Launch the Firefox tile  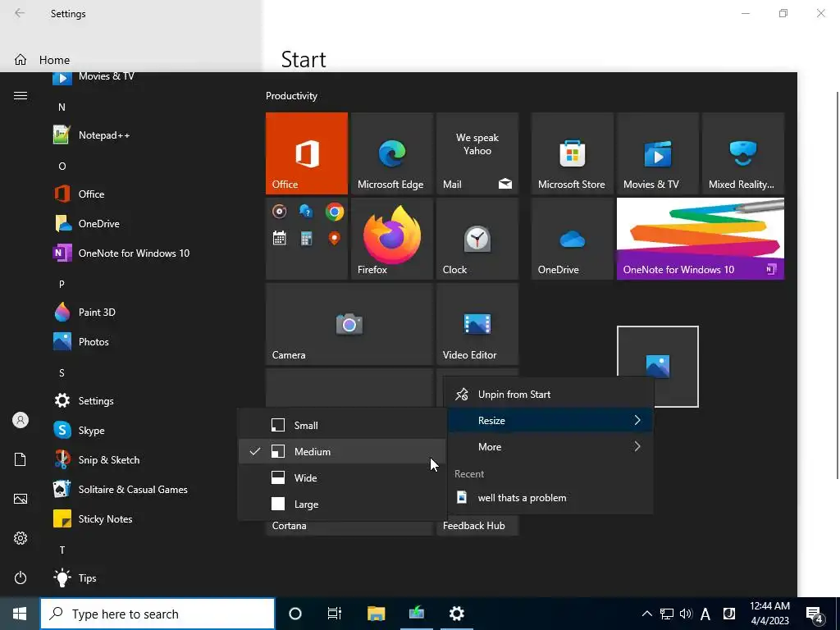(x=391, y=239)
